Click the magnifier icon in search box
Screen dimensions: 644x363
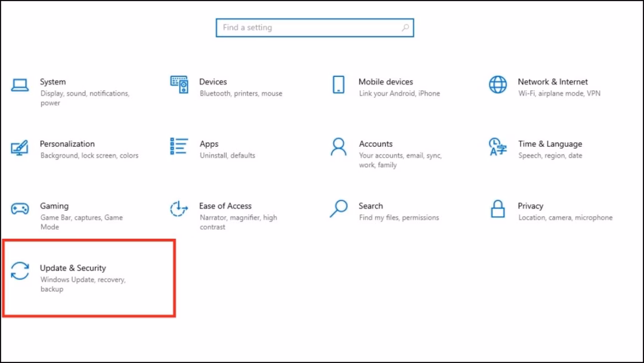point(405,27)
